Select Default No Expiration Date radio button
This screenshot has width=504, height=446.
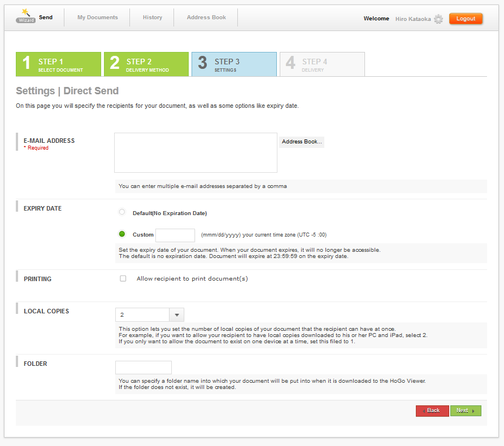tap(122, 212)
